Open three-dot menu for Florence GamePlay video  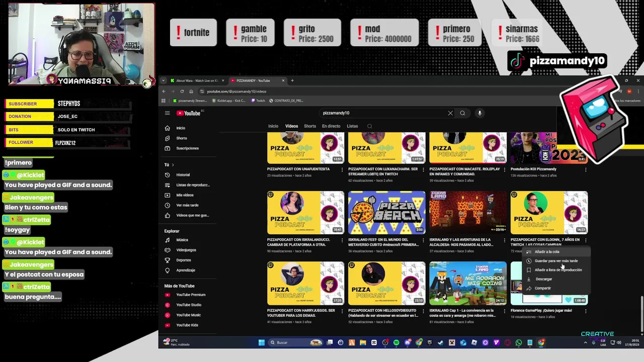tap(585, 311)
